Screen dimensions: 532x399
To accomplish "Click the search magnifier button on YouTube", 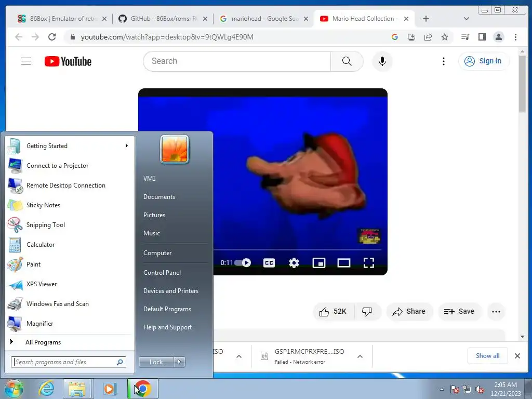I will pos(347,61).
